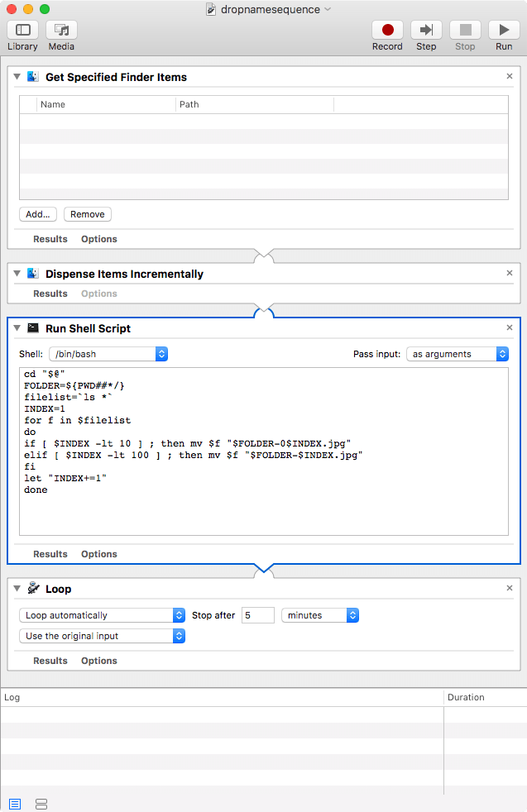Select the Dispense Items Incrementally icon

34,273
